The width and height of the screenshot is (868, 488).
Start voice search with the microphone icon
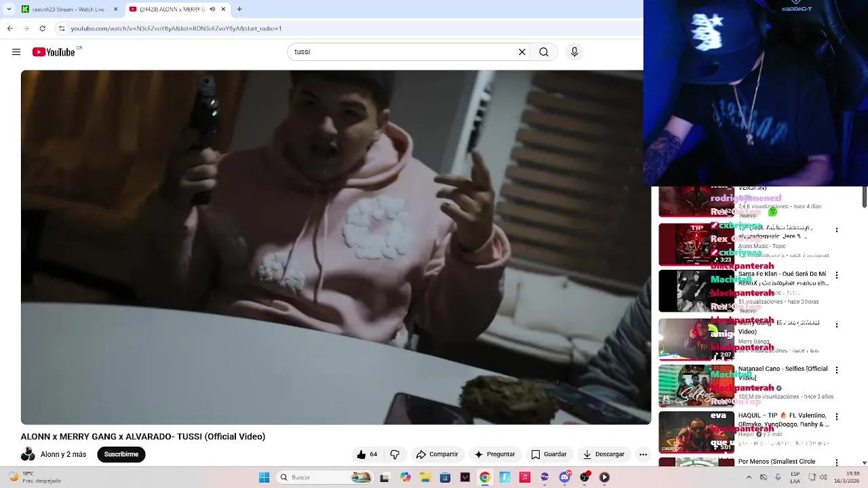(574, 52)
